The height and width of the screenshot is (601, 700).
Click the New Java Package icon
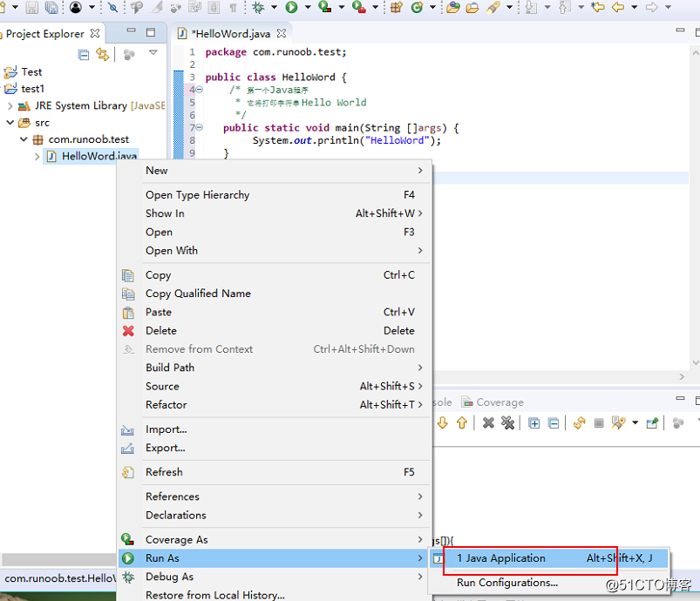coord(397,7)
